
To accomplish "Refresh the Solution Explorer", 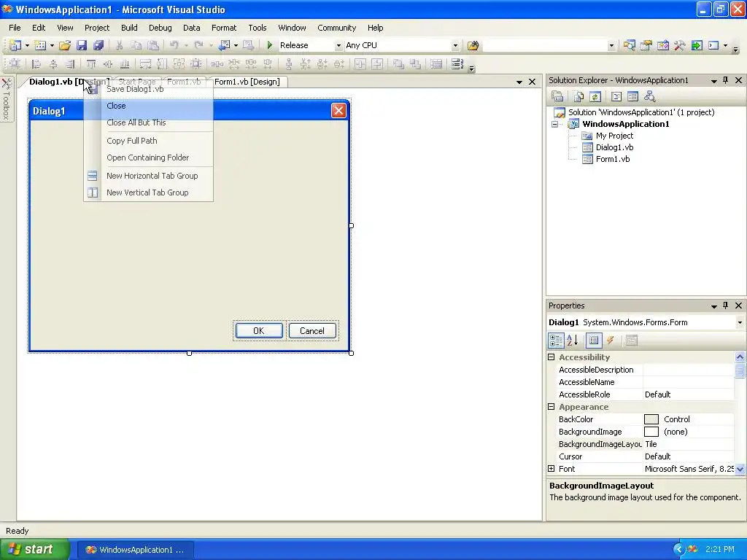I will point(595,97).
